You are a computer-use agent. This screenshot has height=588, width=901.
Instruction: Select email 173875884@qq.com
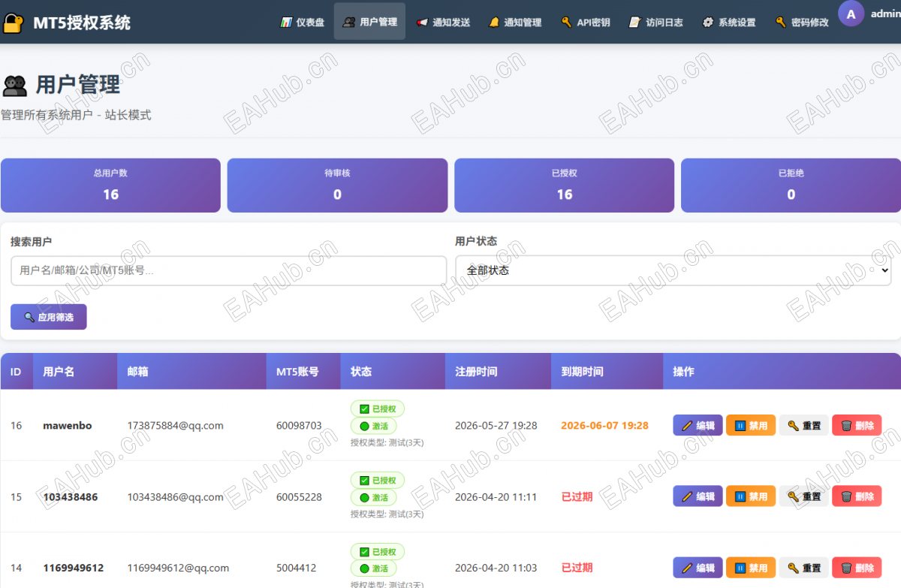pos(175,425)
